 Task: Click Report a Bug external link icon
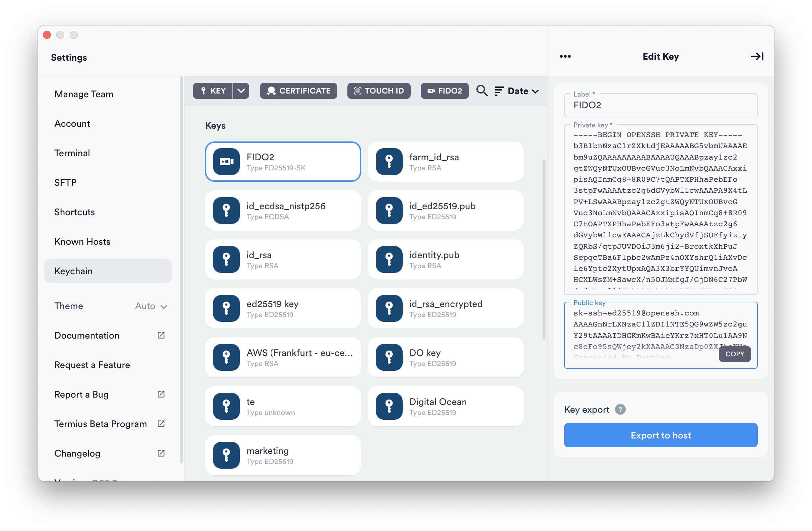[x=161, y=394]
